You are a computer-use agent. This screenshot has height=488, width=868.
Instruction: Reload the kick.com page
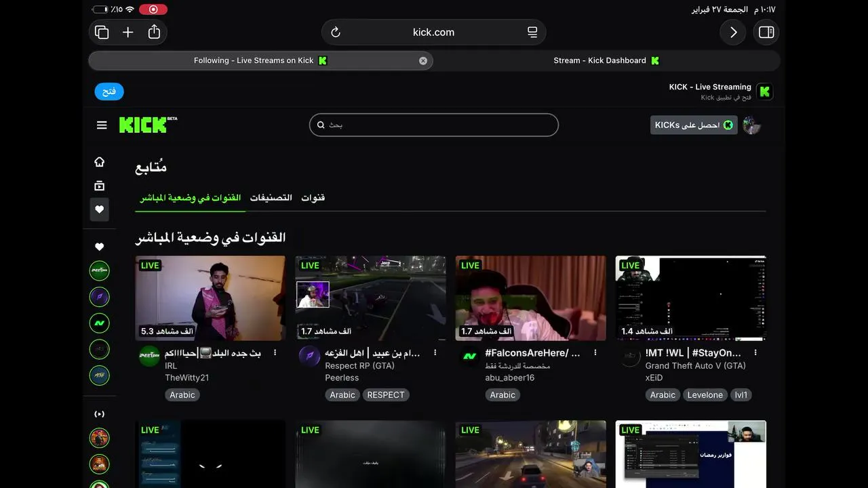pos(335,32)
